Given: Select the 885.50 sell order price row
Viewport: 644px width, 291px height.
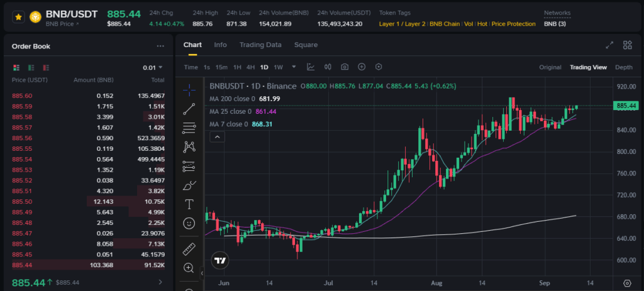Looking at the screenshot, I should click(88, 202).
